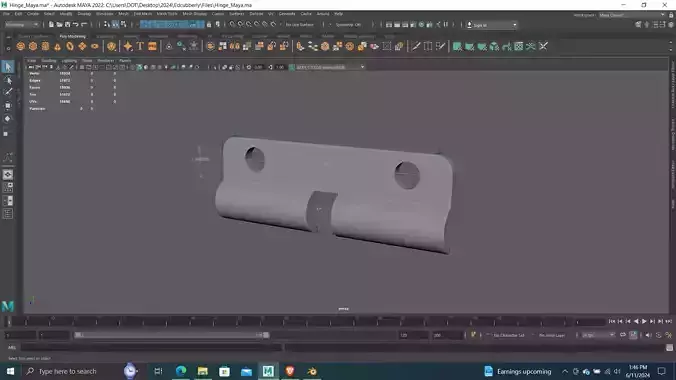
Task: Click the time range slider bar
Action: [x=172, y=335]
